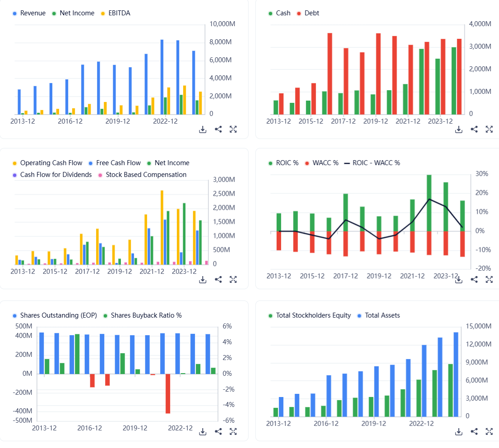The height and width of the screenshot is (448, 499).
Task: Click the tallest Operating Cash Flow yellow bar
Action: point(162,227)
